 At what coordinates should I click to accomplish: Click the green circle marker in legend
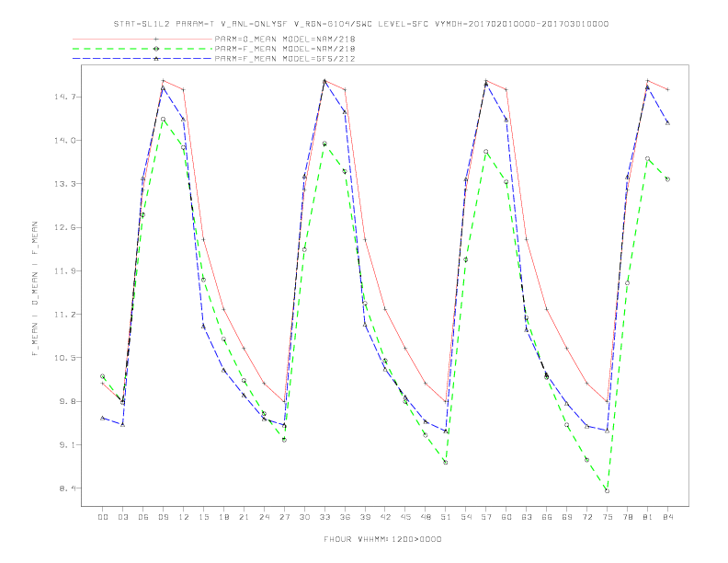[156, 49]
